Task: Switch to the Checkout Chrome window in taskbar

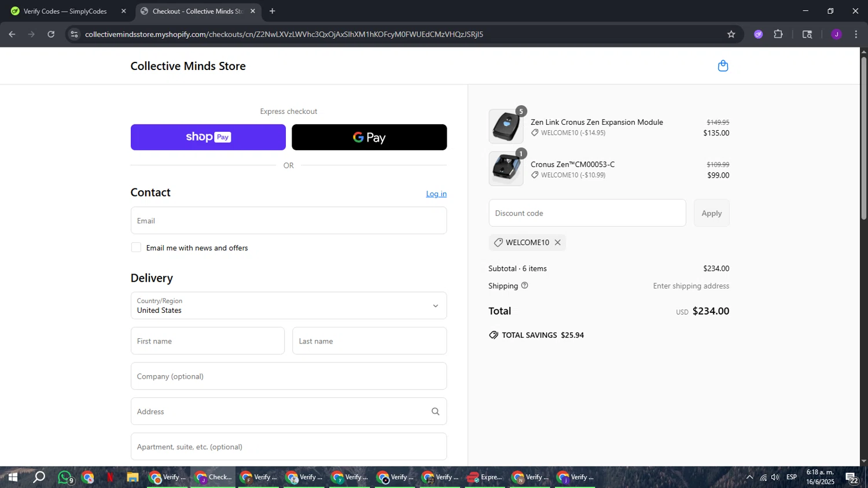Action: click(214, 478)
